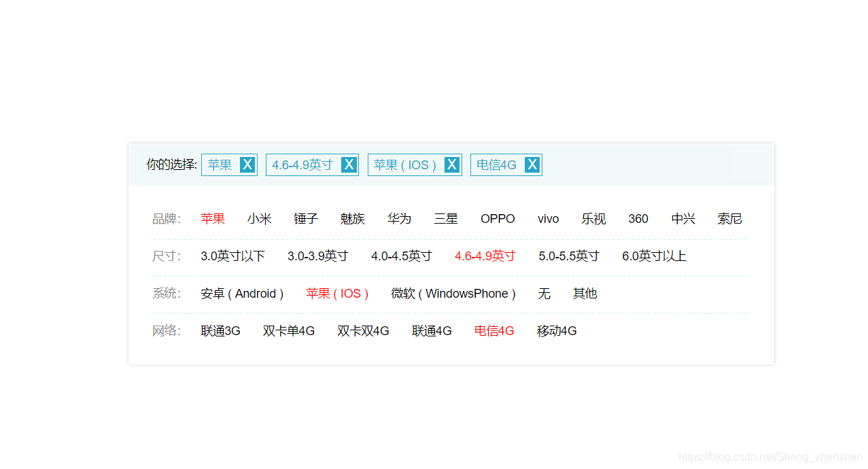Select the 索尼 brand
Viewport: 868px width, 469px height.
730,219
